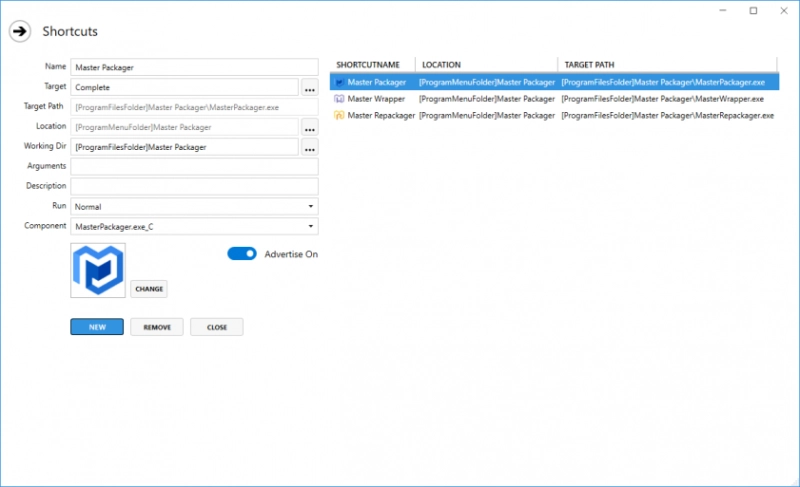Image resolution: width=800 pixels, height=487 pixels.
Task: Expand the Component dropdown
Action: point(194,227)
